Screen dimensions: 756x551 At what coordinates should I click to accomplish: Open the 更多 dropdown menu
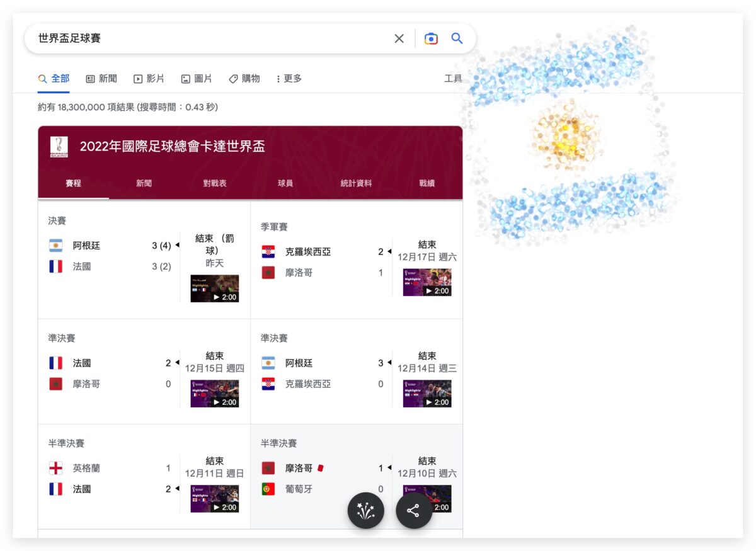click(x=289, y=79)
